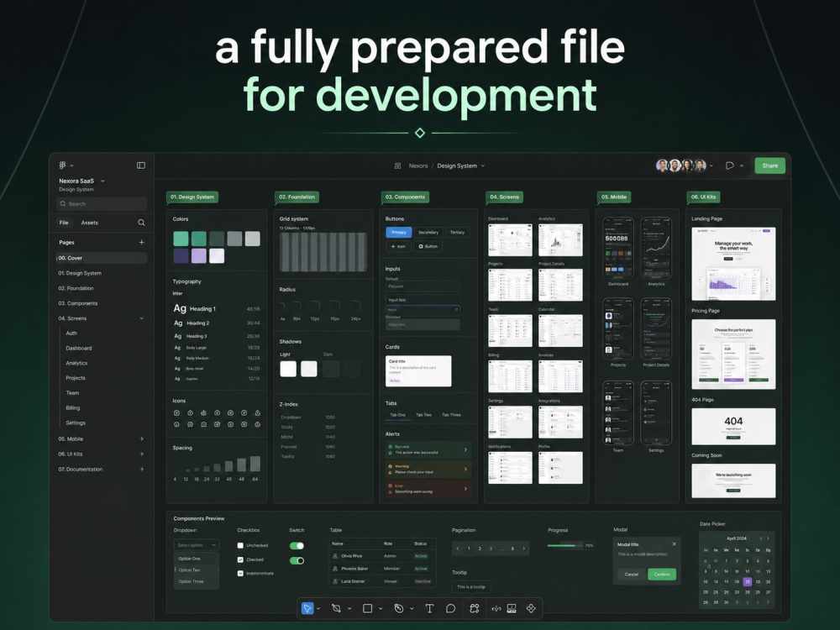Select the Rectangle shape tool

(x=368, y=608)
